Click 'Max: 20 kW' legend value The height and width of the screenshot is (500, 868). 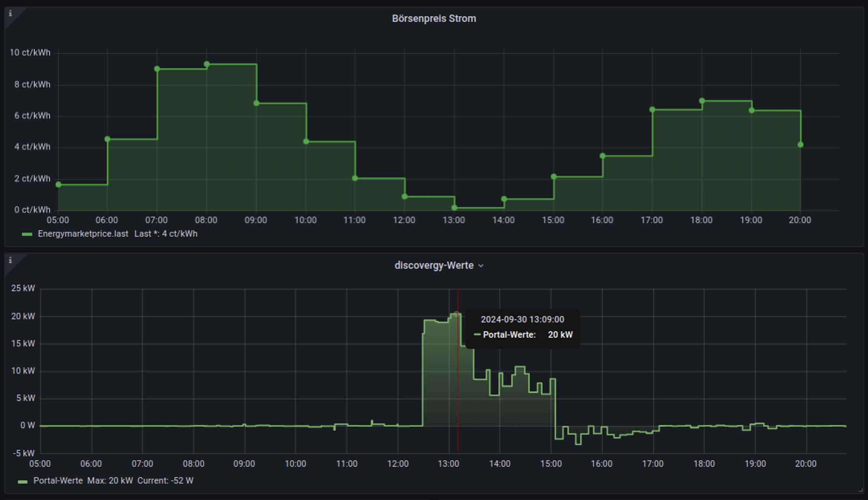(x=110, y=480)
